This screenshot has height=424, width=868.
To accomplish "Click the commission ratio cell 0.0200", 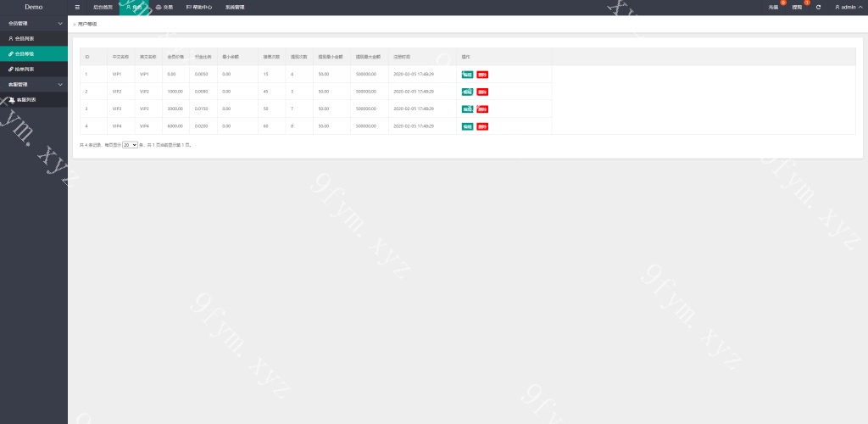I will pos(202,126).
